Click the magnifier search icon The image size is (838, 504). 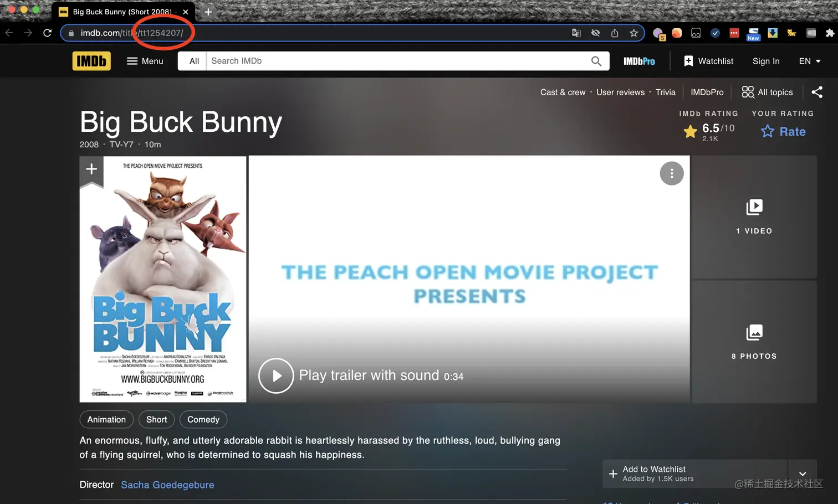click(596, 61)
